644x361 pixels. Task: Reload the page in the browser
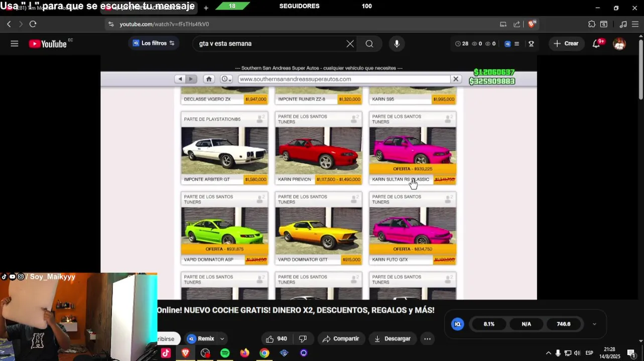pyautogui.click(x=33, y=24)
